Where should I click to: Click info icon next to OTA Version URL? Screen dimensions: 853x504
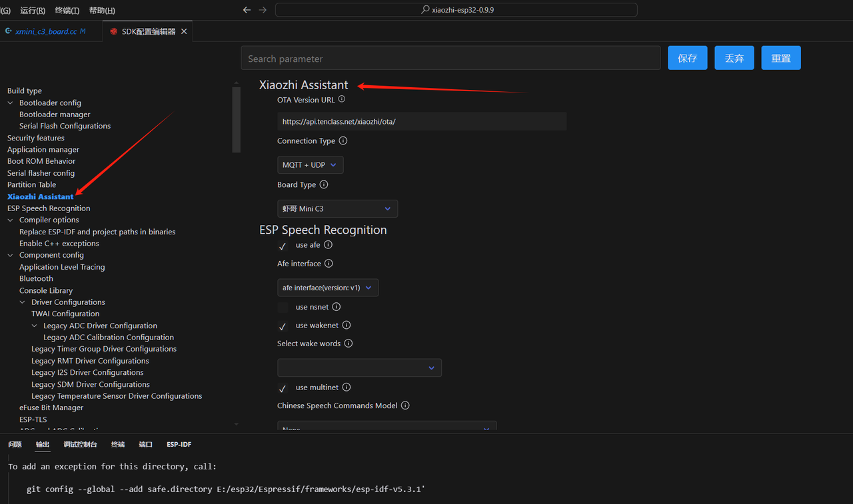[342, 99]
